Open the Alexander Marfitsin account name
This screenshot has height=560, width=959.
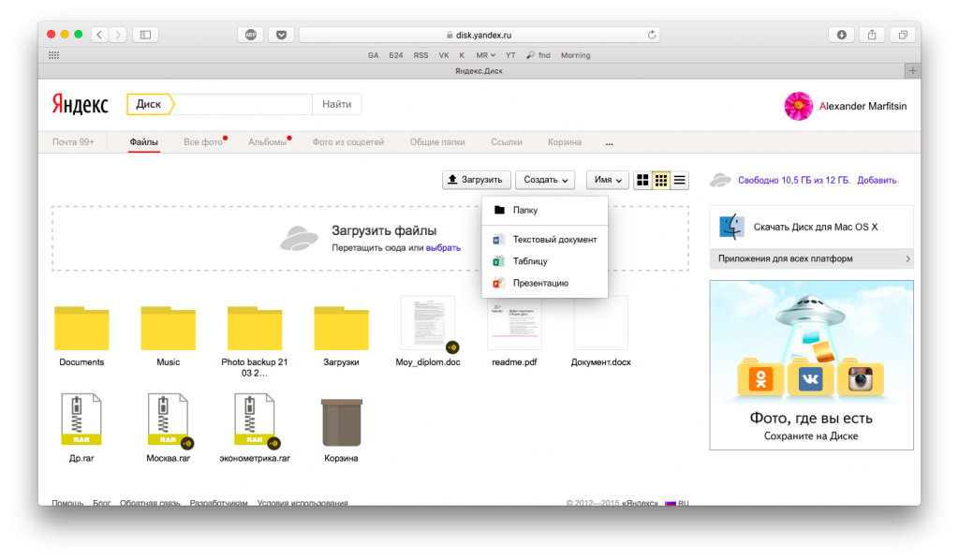point(863,107)
